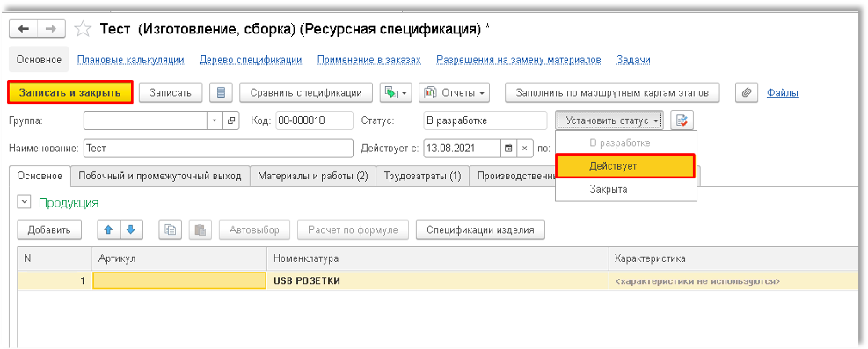Click the status checklist icon beside Установить статус
This screenshot has height=349, width=868.
point(682,120)
